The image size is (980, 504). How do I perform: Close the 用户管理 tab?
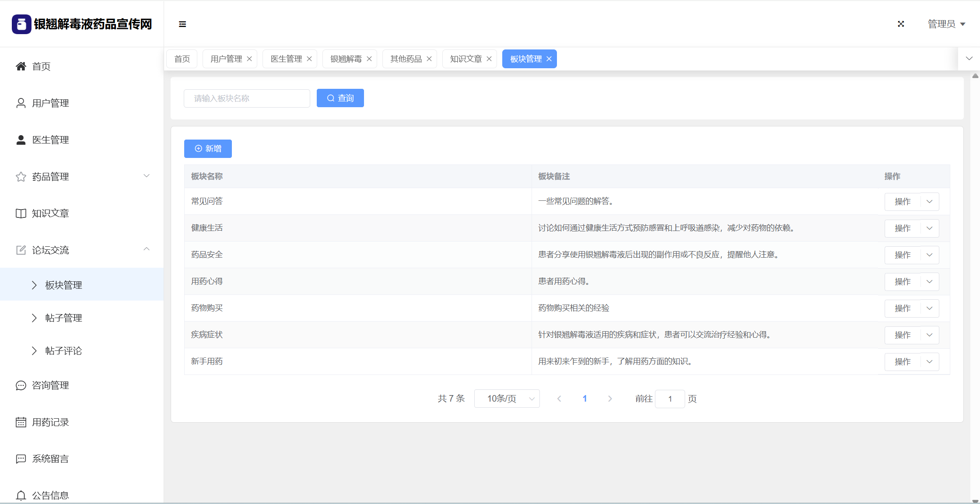point(249,59)
